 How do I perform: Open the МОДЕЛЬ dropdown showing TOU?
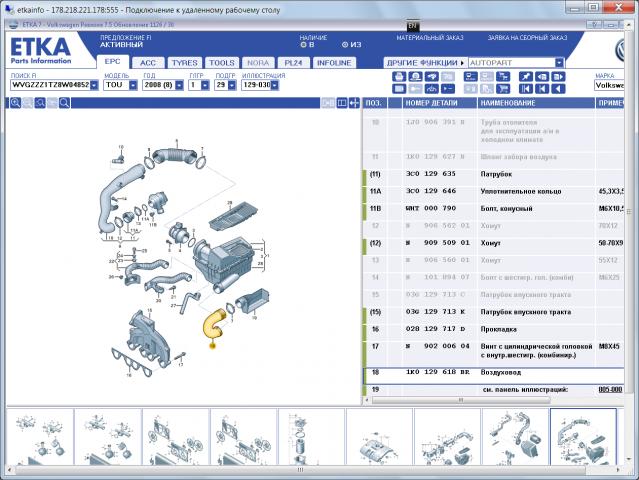[133, 85]
